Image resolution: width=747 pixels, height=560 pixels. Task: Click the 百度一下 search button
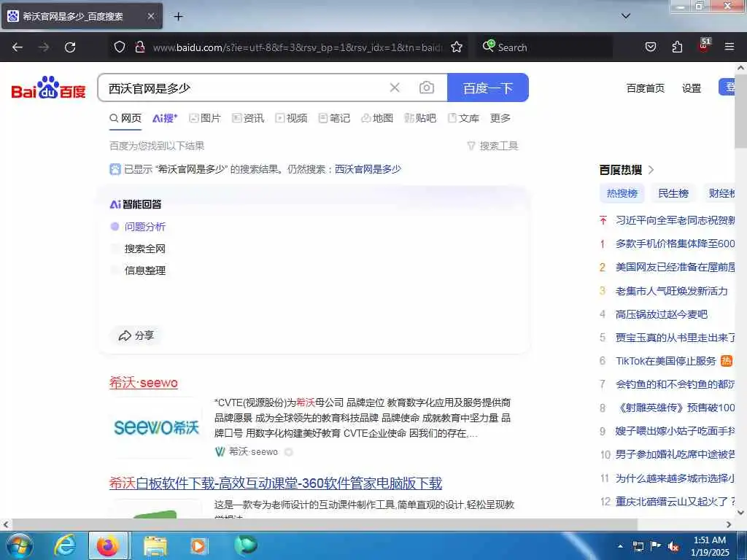tap(488, 87)
